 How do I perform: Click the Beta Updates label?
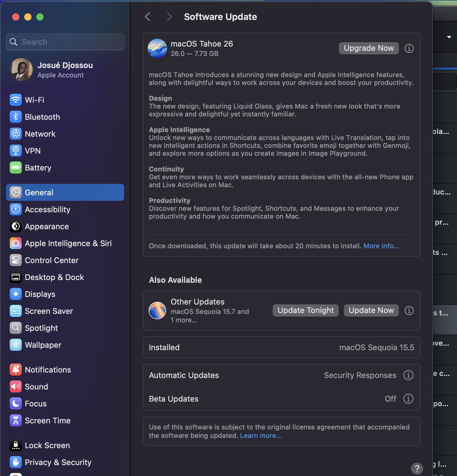174,399
